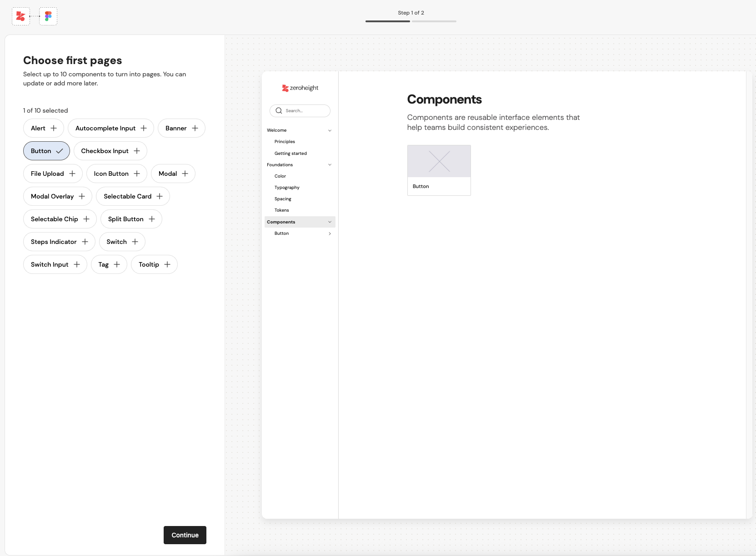Add the Autocomplete Input chip
This screenshot has width=756, height=556.
tap(110, 128)
